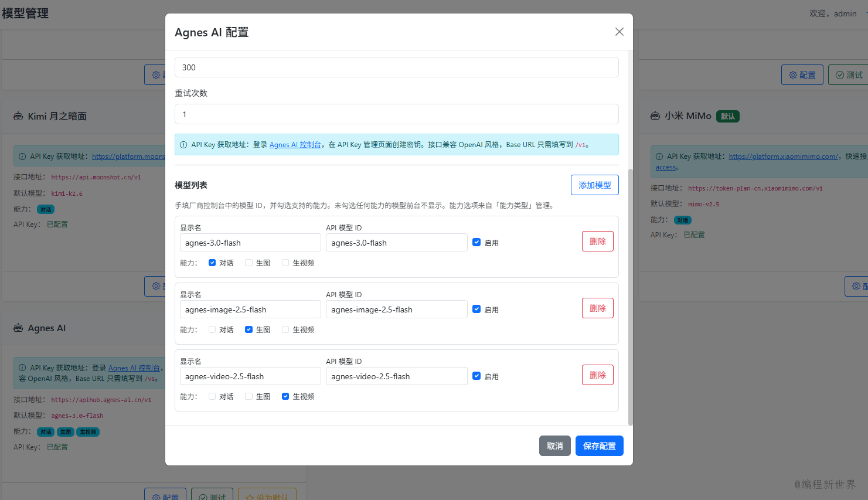Click the robot icon beside 小米 MiMo
868x500 pixels.
(x=655, y=115)
